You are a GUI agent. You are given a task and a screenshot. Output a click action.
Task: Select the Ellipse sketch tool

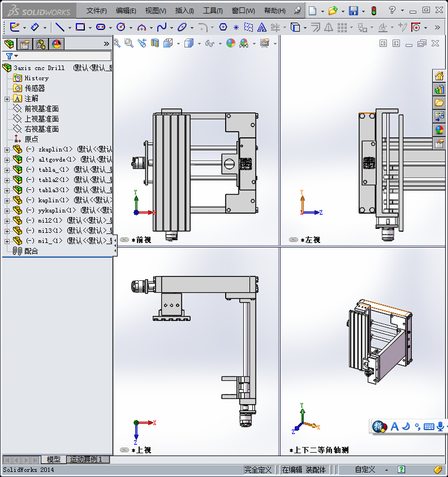click(x=182, y=27)
